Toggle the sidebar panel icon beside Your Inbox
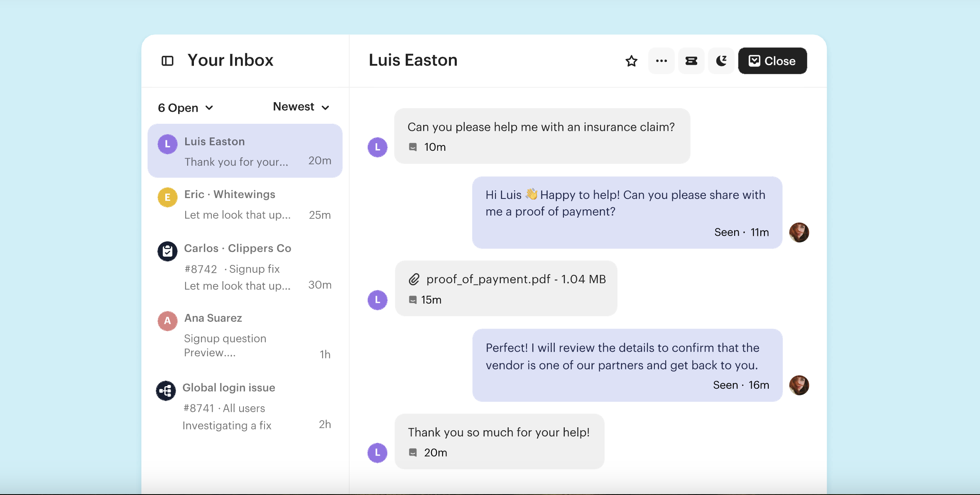 coord(167,61)
